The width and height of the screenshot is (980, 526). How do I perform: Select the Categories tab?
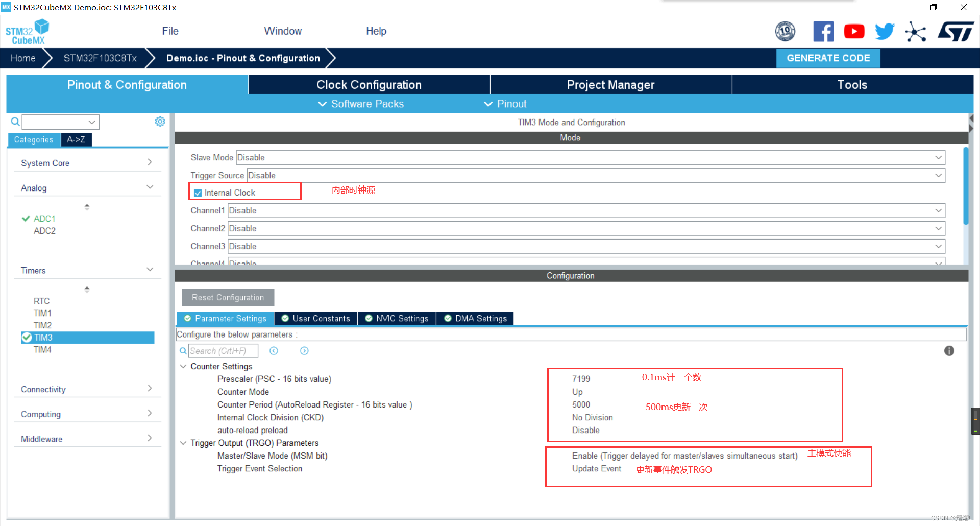click(34, 139)
